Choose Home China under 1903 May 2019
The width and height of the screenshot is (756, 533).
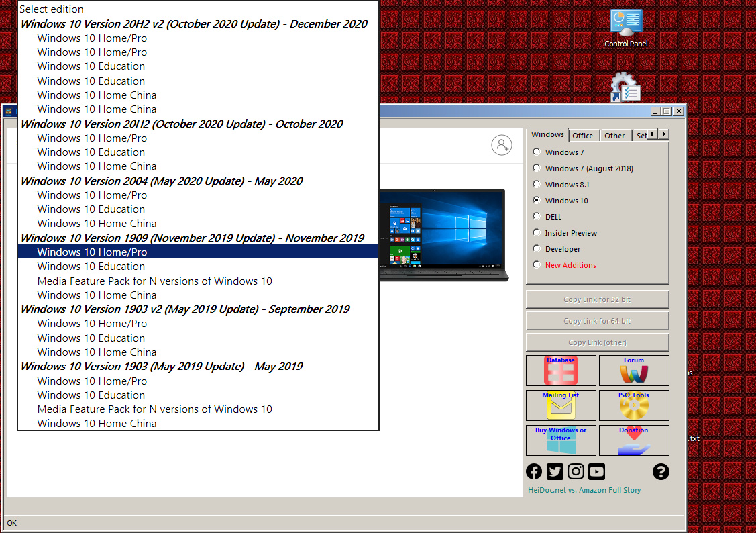[198, 423]
